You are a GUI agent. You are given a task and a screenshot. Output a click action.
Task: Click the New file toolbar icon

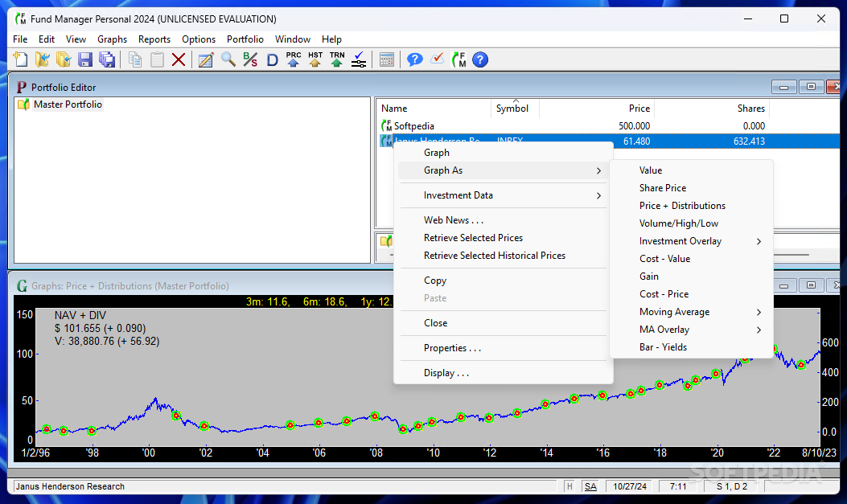tap(21, 59)
